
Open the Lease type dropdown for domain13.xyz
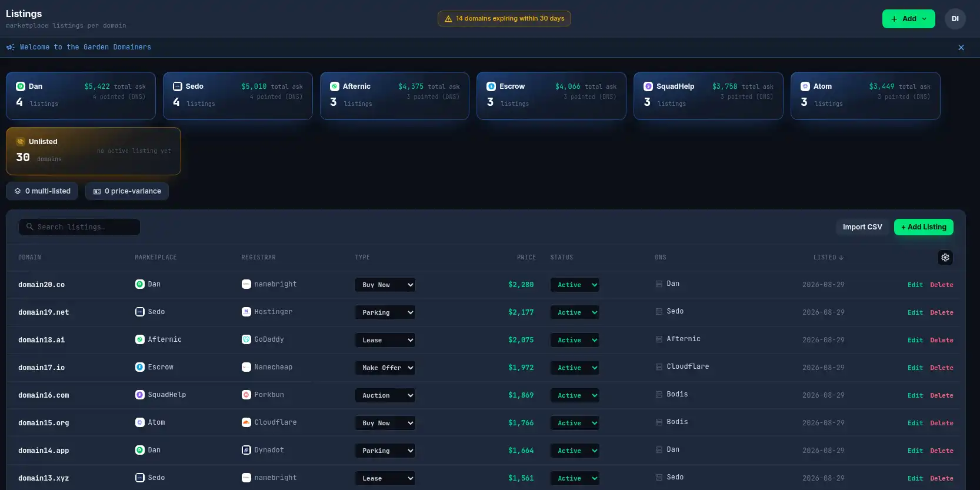(x=385, y=478)
